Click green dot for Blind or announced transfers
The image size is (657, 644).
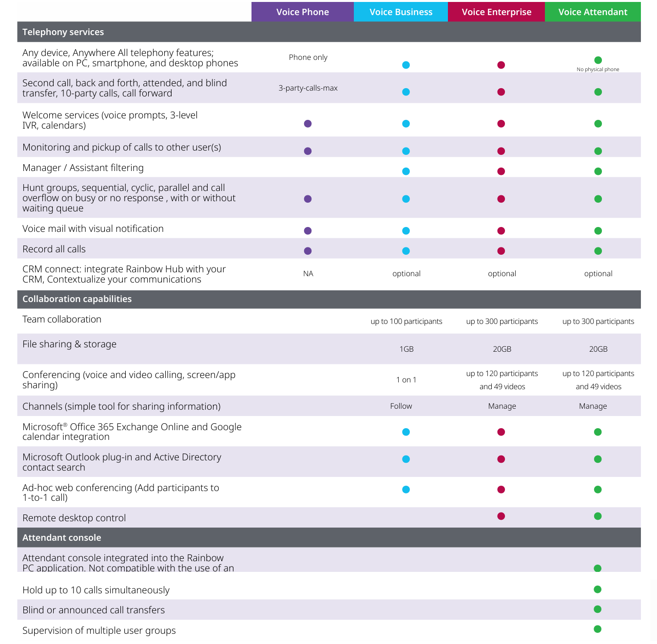[x=598, y=609]
